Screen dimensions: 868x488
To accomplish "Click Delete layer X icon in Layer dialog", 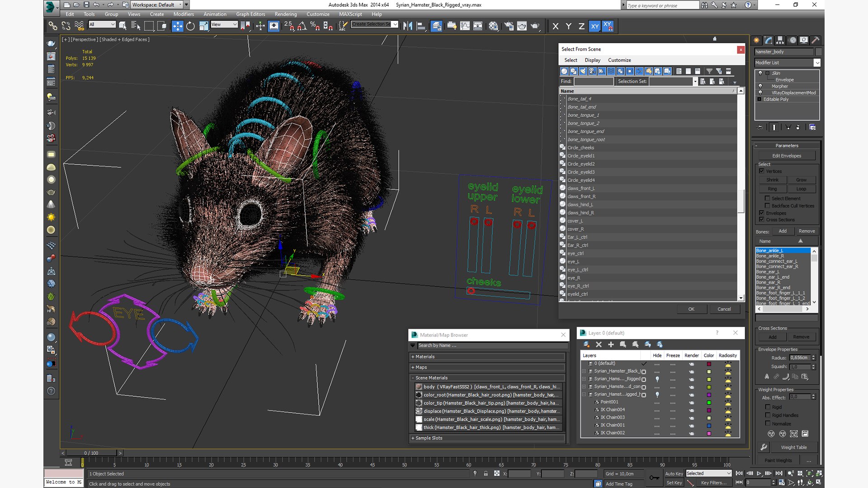I will [599, 344].
